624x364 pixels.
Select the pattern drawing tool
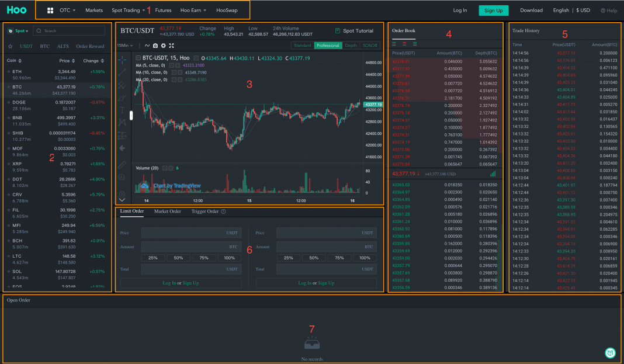click(x=122, y=123)
